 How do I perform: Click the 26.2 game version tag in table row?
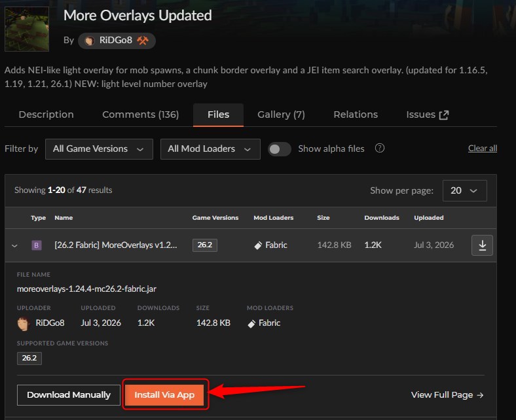[205, 245]
